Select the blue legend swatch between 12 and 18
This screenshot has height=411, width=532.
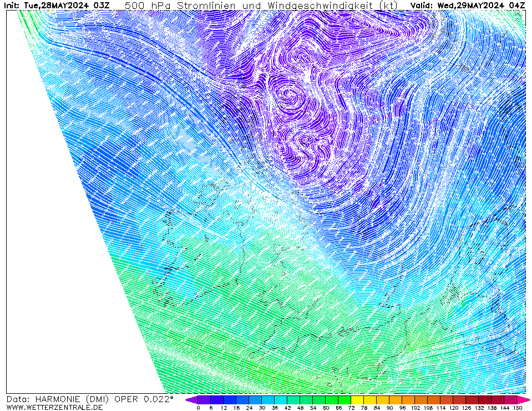pyautogui.click(x=230, y=400)
